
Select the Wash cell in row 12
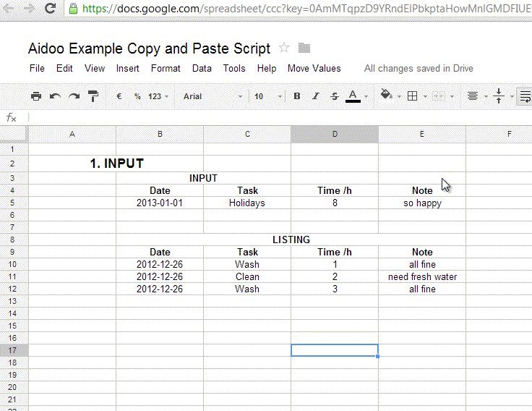point(247,289)
